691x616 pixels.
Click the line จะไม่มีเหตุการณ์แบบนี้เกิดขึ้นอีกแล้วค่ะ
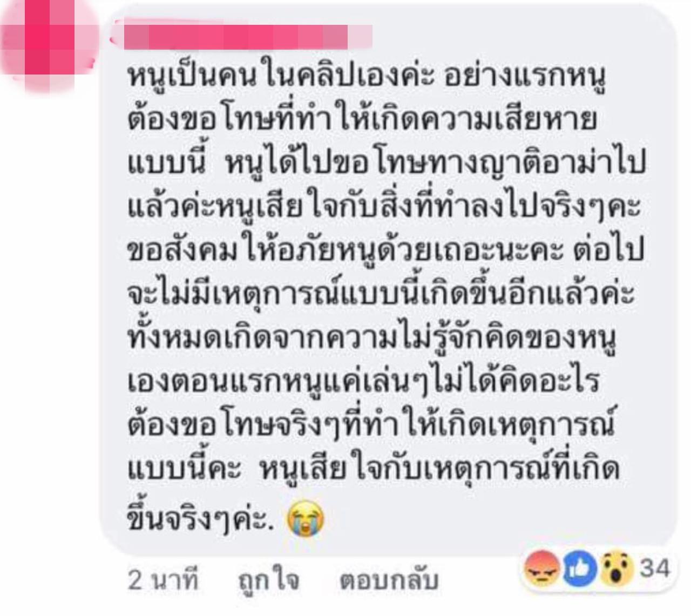point(381,294)
